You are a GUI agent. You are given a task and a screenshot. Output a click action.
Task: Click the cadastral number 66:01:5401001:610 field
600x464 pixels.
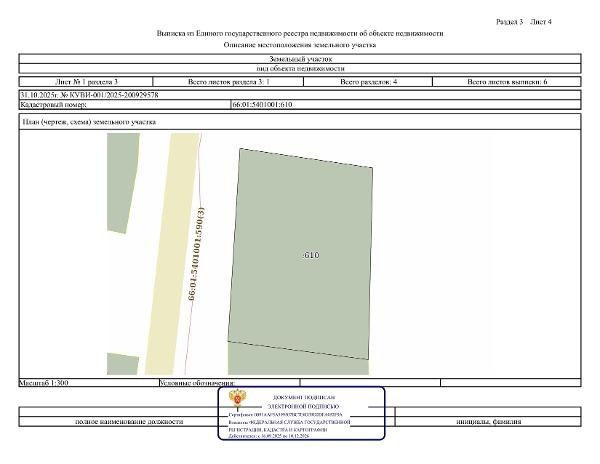click(406, 104)
